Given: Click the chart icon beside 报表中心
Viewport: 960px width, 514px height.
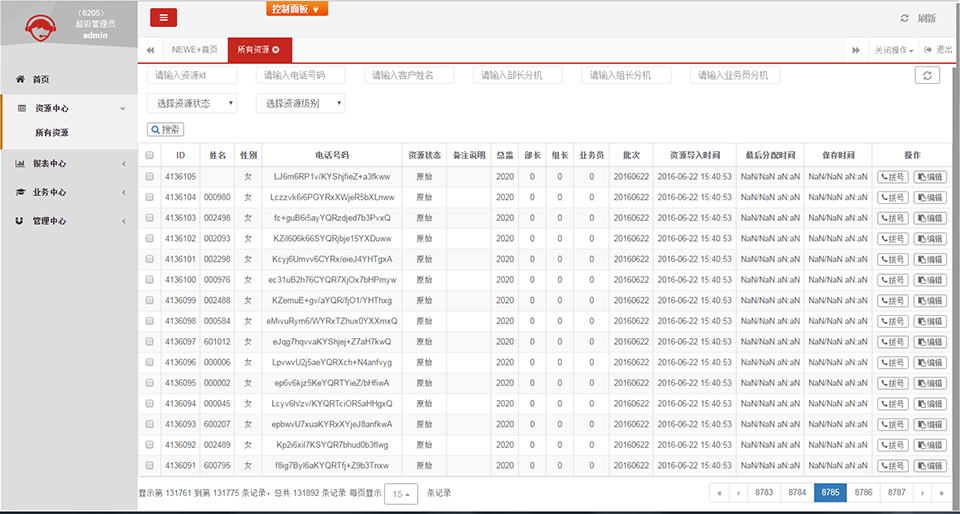Looking at the screenshot, I should point(20,163).
